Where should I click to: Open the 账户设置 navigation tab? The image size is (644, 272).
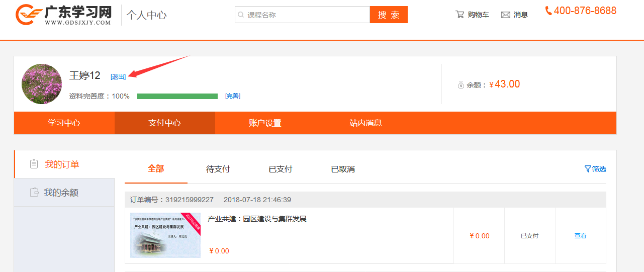[x=265, y=123]
